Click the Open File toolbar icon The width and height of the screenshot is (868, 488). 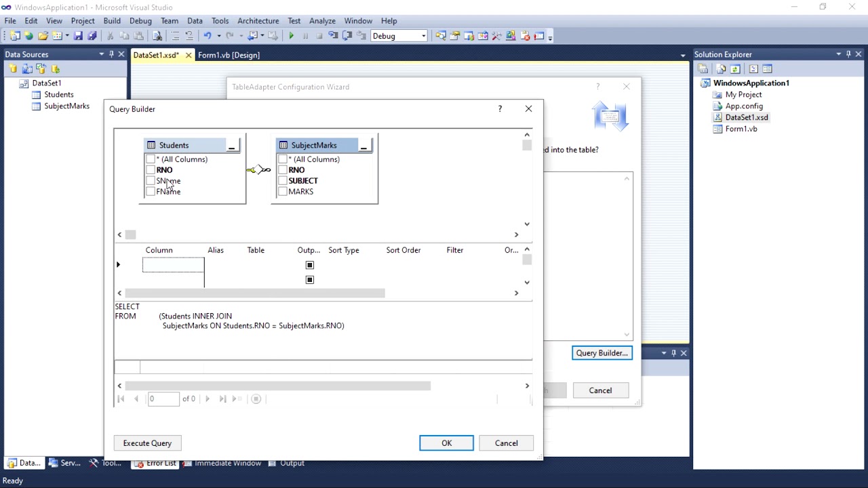pos(43,36)
